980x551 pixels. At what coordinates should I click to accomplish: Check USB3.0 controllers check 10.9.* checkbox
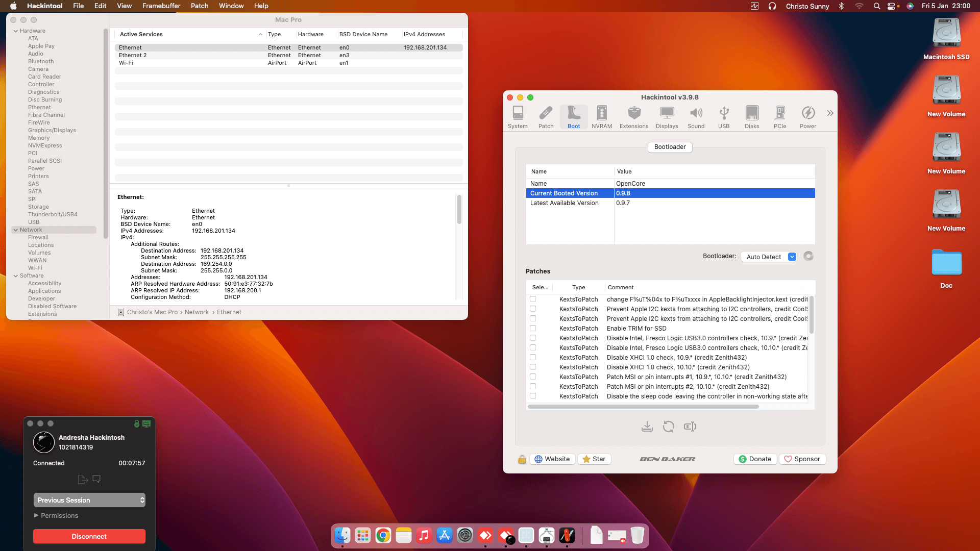tap(533, 338)
